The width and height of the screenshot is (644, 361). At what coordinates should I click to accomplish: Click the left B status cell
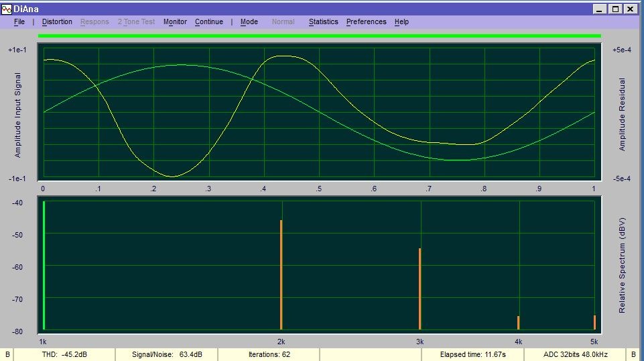point(7,354)
